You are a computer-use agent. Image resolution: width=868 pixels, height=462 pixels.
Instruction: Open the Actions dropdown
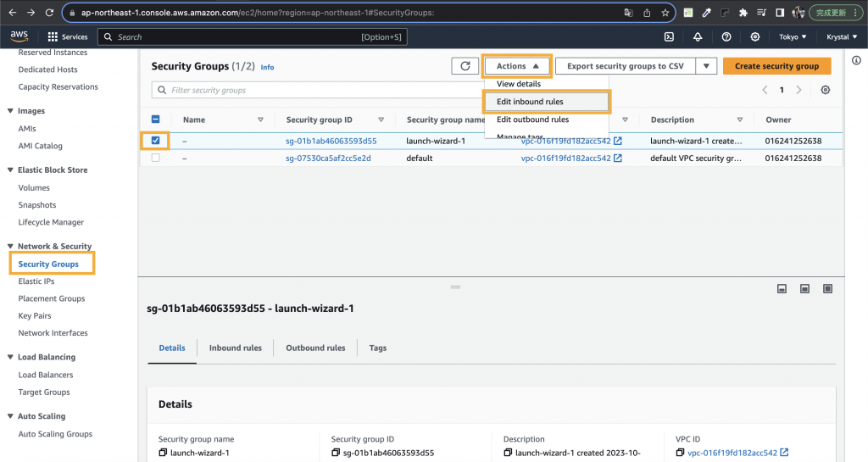[x=517, y=66]
